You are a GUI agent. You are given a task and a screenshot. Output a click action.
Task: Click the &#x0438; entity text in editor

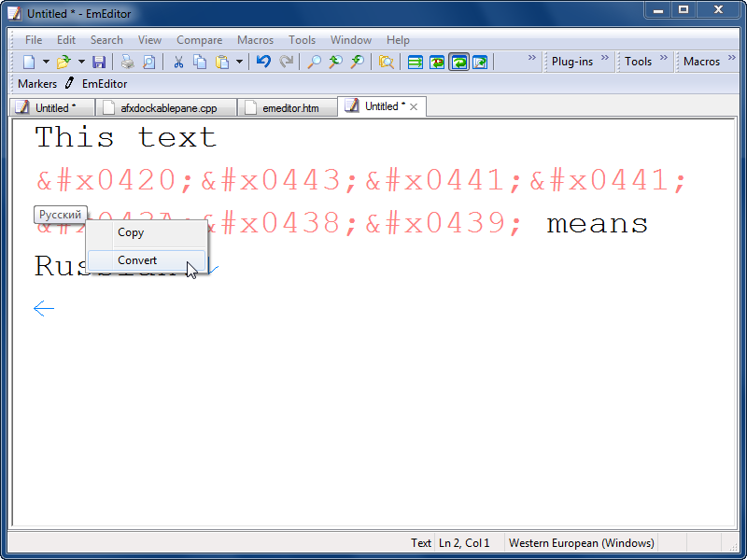(279, 223)
